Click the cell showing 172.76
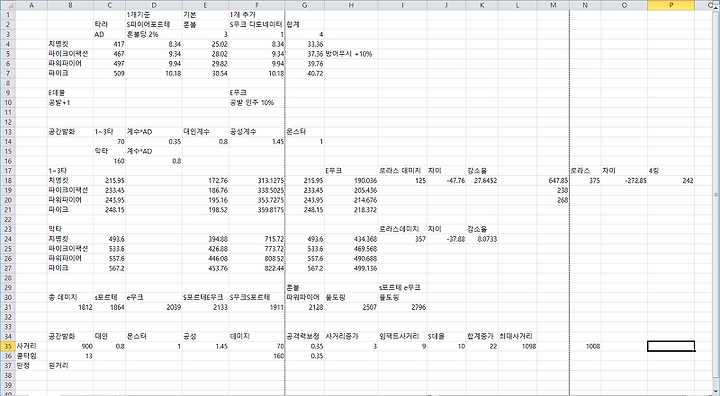 pyautogui.click(x=205, y=181)
